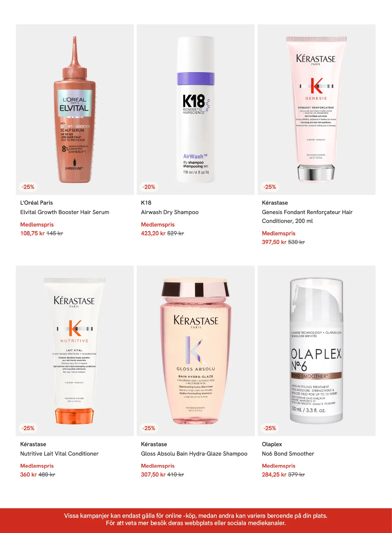392x533 pixels.
Task: Click the -25% badge on Genesis conditioner
Action: [x=270, y=187]
